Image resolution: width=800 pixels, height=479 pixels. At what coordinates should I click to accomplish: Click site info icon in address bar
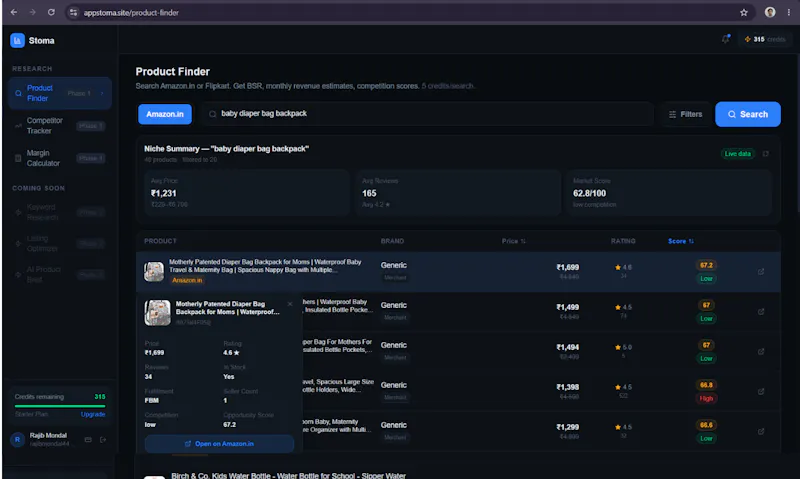point(73,13)
